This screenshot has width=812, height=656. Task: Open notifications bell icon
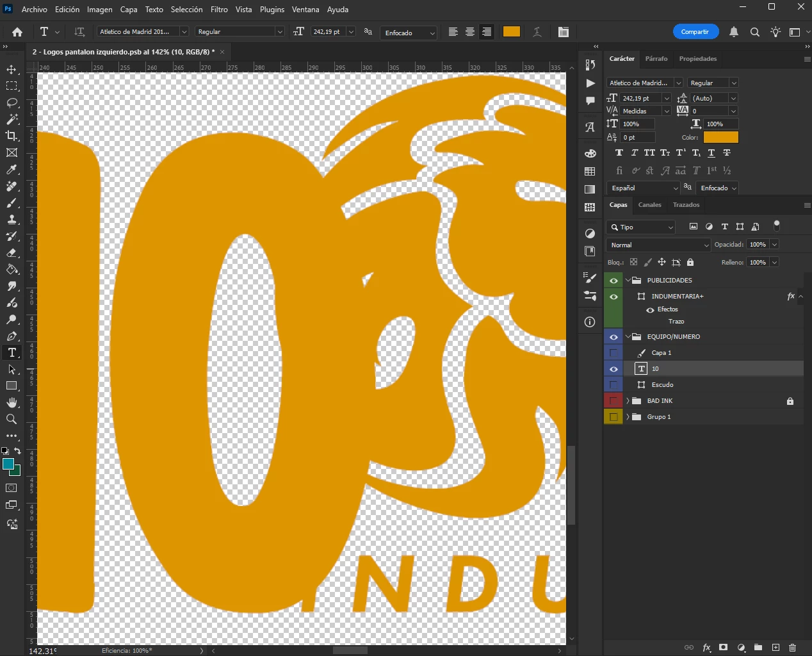pos(734,32)
